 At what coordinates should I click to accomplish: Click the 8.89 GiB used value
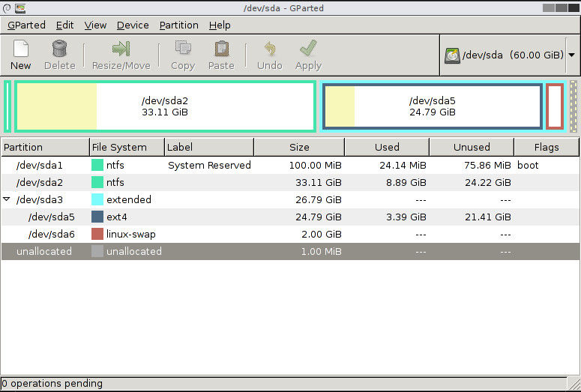coord(406,182)
